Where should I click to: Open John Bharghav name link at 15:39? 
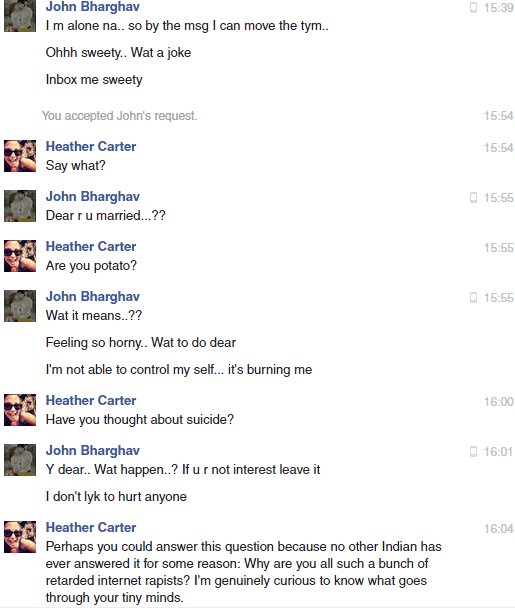click(93, 7)
